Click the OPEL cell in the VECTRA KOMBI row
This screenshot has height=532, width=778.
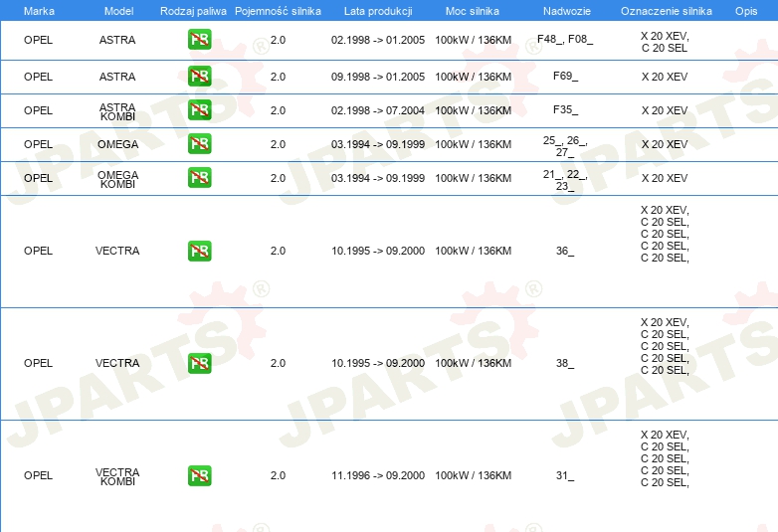pos(38,475)
